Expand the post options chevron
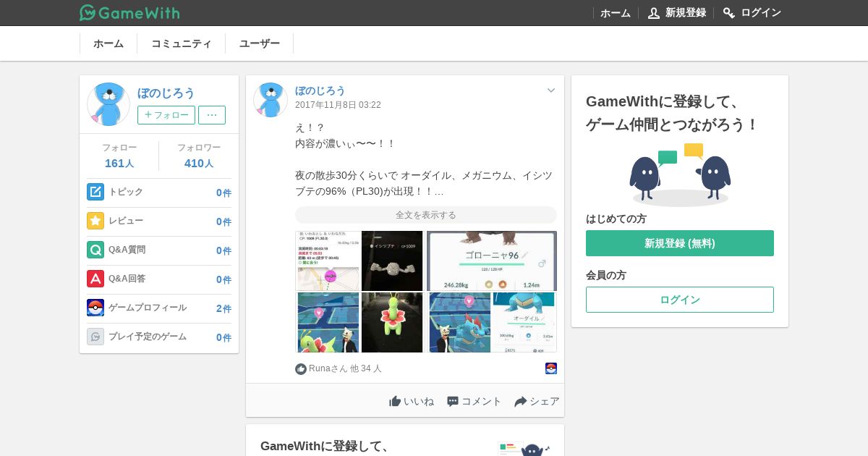 click(551, 90)
